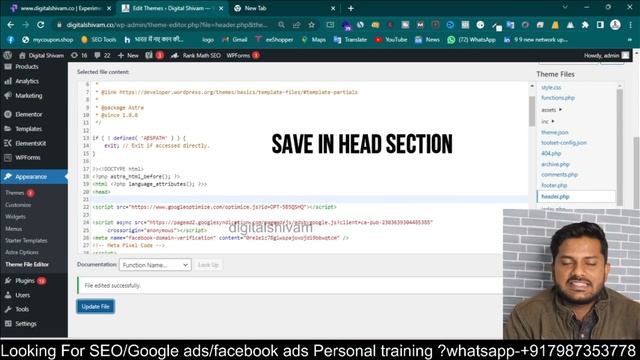
Task: Open the News bookmark
Action: coord(427,40)
